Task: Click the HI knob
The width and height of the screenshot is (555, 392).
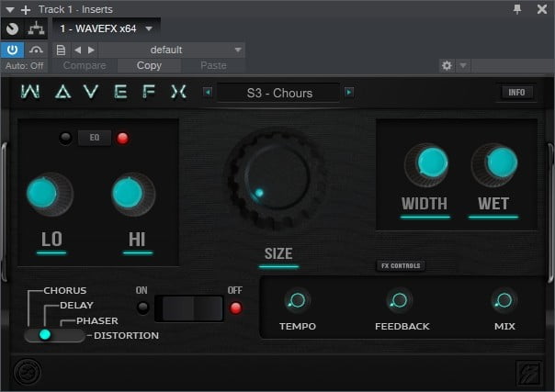Action: point(133,194)
